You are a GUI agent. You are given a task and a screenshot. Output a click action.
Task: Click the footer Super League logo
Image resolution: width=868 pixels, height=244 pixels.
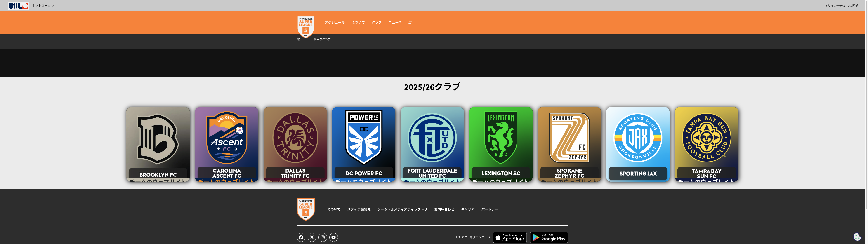click(306, 209)
